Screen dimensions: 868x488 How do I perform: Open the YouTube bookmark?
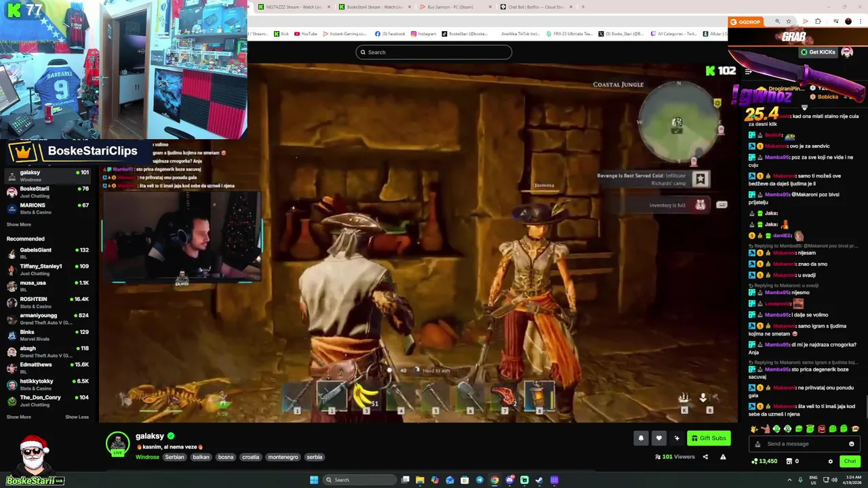click(x=306, y=34)
